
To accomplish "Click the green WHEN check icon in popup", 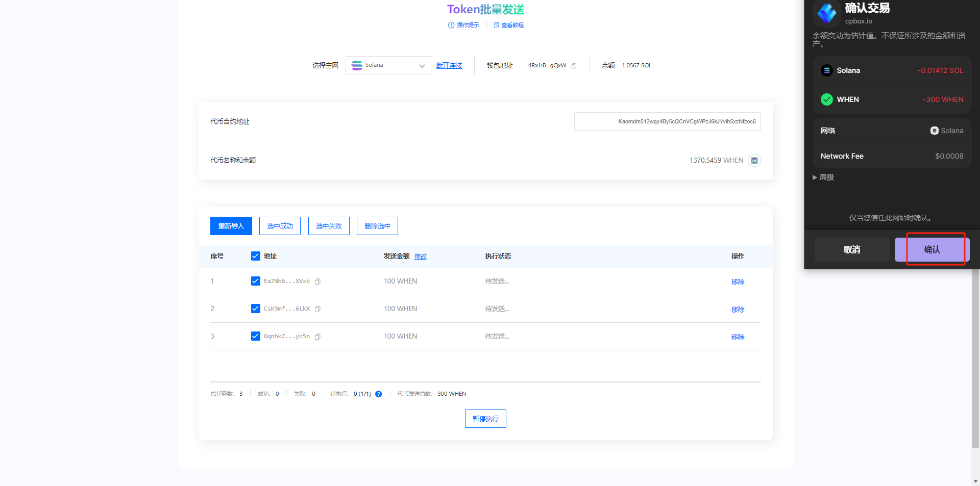I will point(826,99).
